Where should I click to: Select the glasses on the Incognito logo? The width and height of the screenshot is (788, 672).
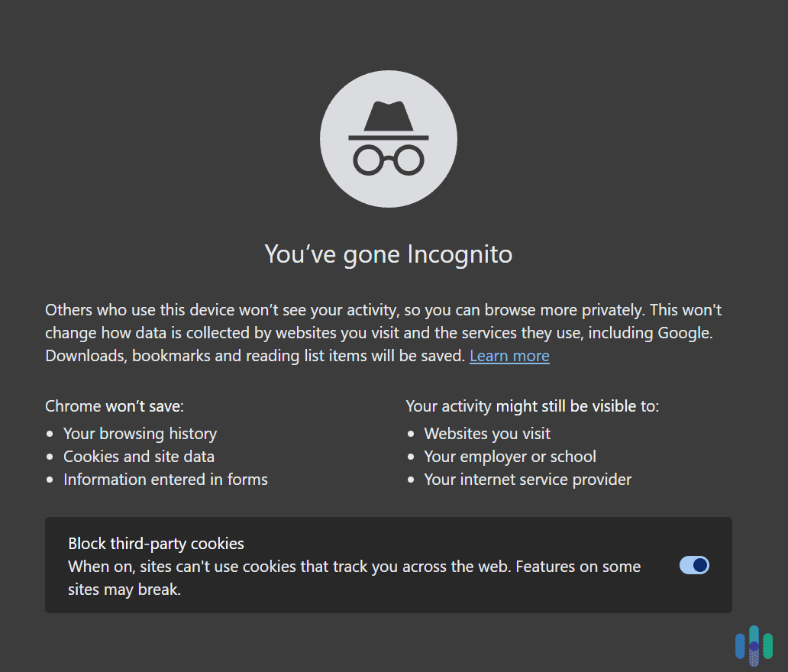(388, 158)
